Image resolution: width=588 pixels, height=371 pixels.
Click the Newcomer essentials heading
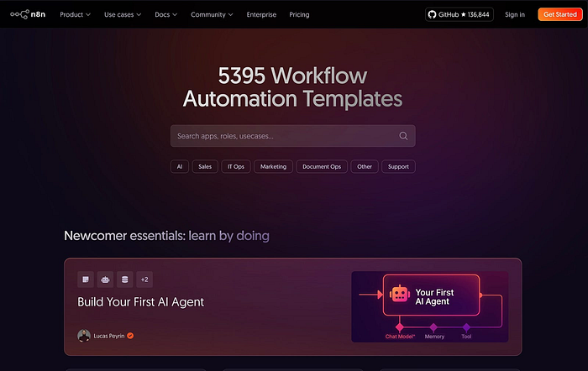click(166, 236)
